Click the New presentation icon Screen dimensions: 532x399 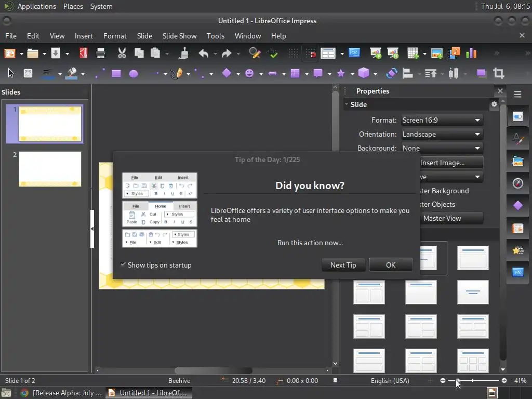point(9,54)
